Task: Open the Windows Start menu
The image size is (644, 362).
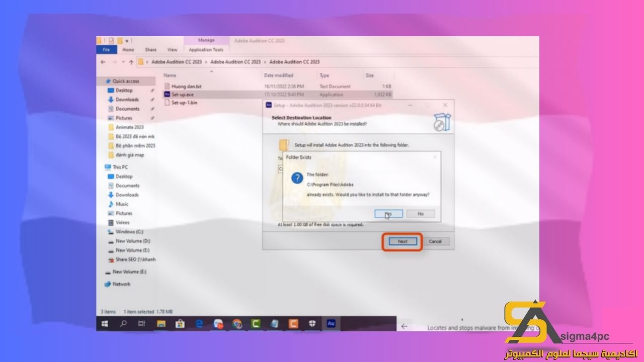Action: coord(105,324)
